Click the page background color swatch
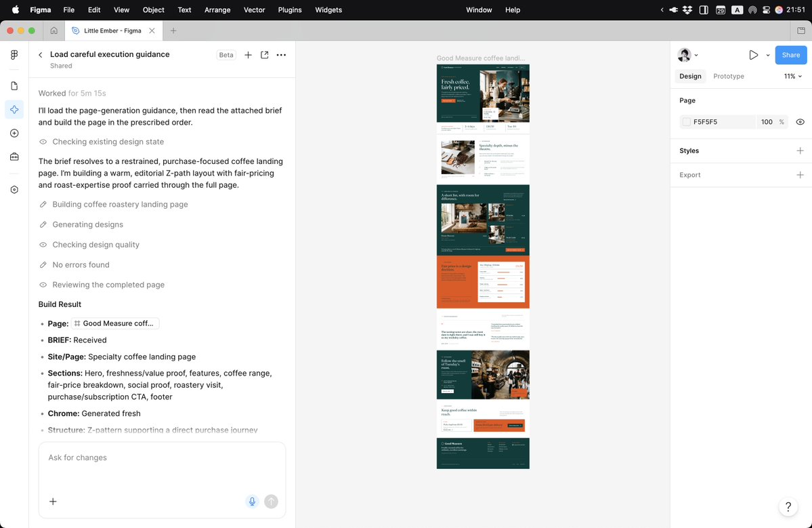This screenshot has width=812, height=528. 686,122
